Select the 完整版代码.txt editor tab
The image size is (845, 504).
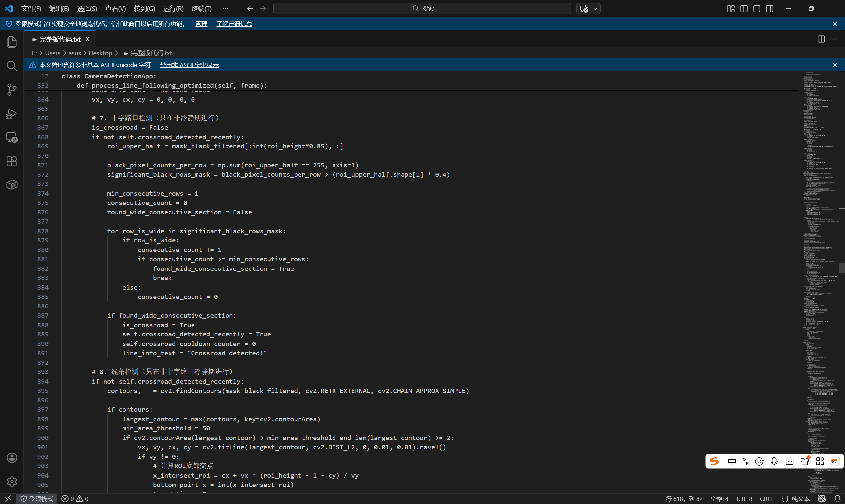59,39
